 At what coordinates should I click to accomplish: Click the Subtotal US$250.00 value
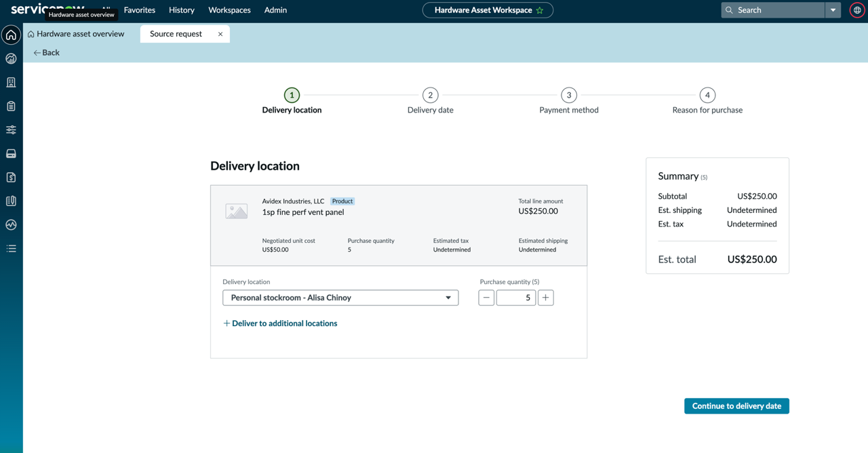[x=757, y=196]
